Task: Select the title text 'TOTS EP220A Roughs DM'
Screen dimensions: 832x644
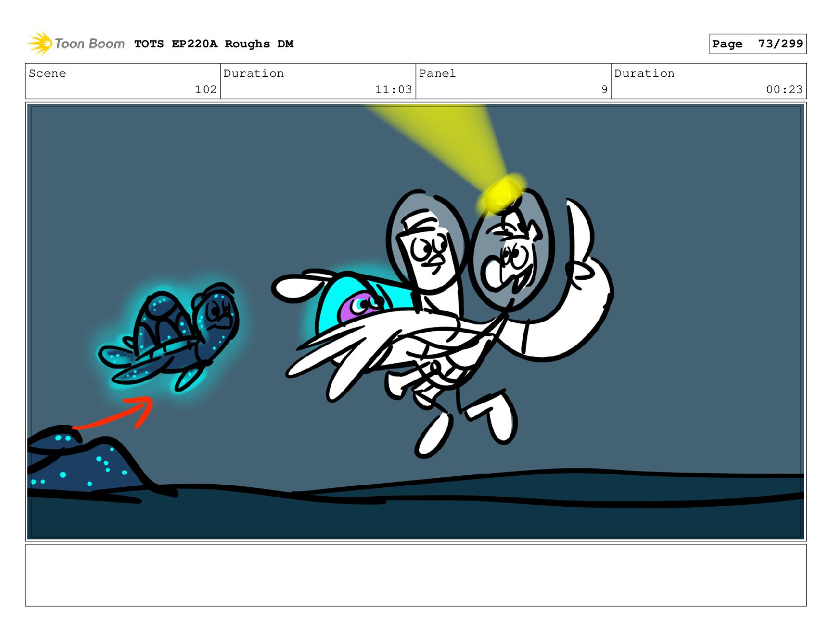Action: tap(214, 44)
